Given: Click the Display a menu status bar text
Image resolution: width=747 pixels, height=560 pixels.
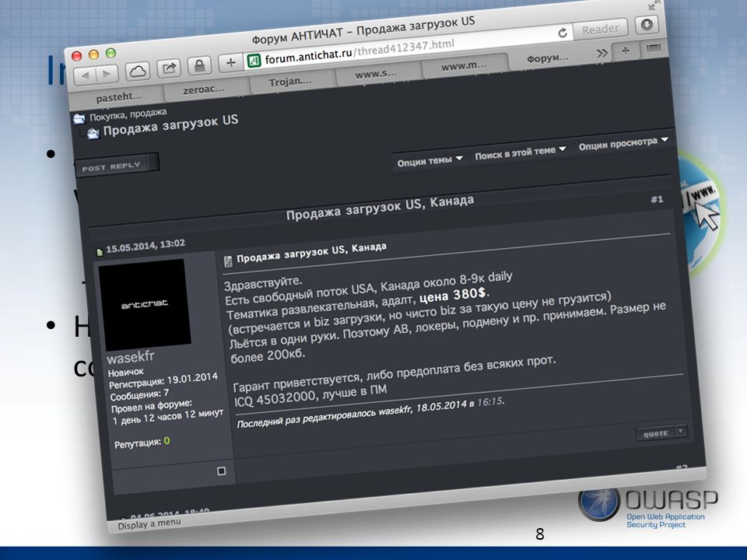Looking at the screenshot, I should tap(149, 523).
